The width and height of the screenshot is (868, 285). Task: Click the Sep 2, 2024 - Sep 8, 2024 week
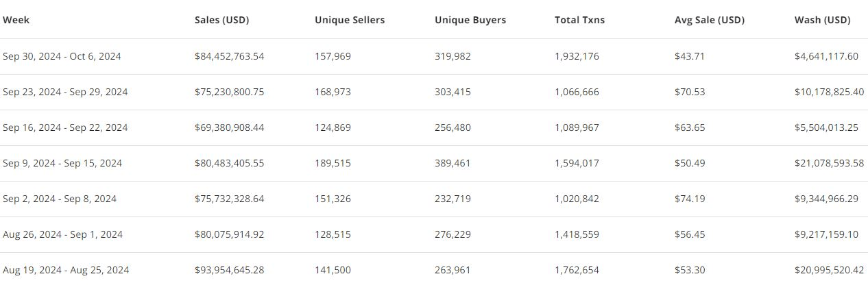pyautogui.click(x=60, y=199)
